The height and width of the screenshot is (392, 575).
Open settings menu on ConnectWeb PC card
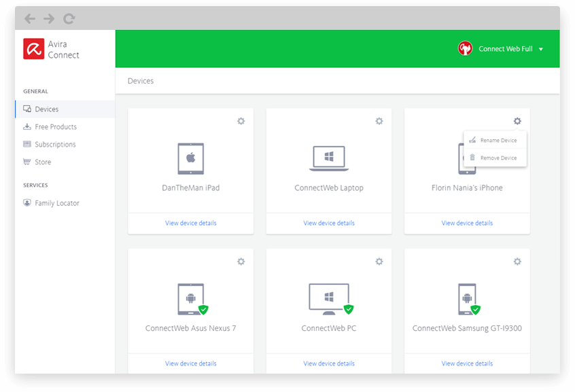[x=379, y=261]
